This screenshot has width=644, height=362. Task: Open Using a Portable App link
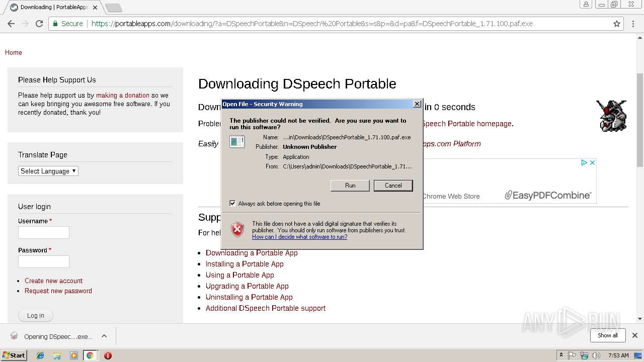(x=240, y=275)
